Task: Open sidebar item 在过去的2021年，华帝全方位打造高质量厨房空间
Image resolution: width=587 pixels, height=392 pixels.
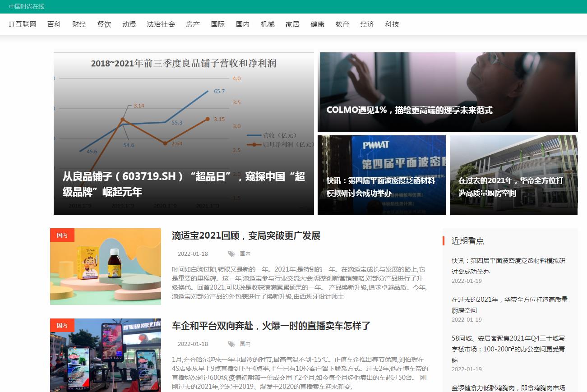Action: point(509,305)
